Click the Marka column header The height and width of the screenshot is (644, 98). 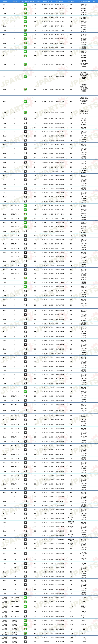click(5, 1)
